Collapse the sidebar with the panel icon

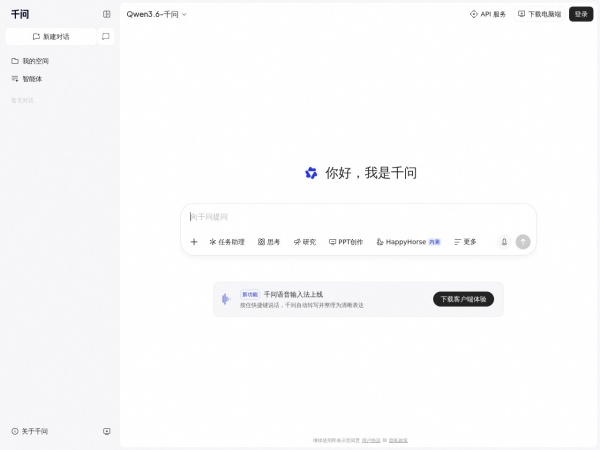click(x=106, y=14)
